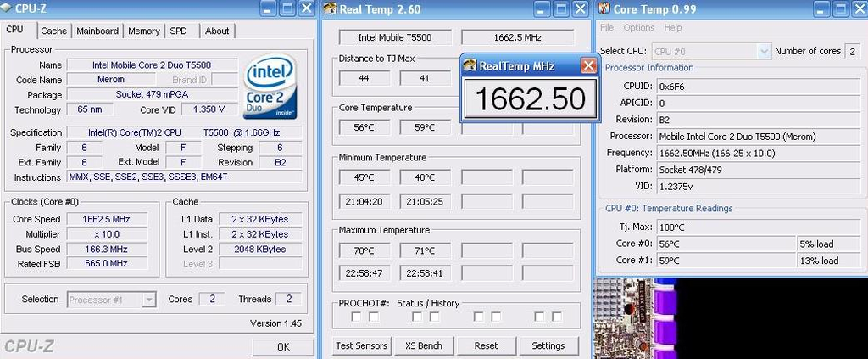Click the CPUID value 0x6F6
Viewport: 868px width, 359px height.
[759, 87]
